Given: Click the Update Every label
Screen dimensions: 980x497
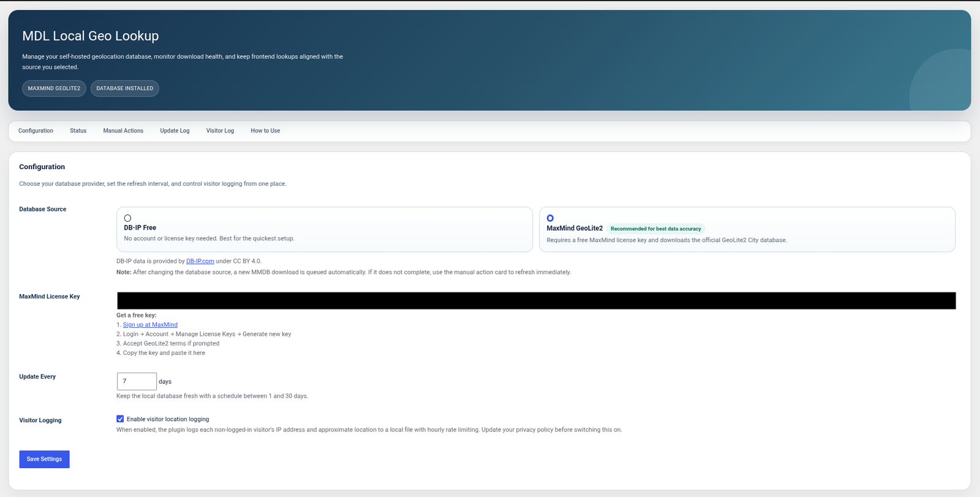Looking at the screenshot, I should (37, 376).
